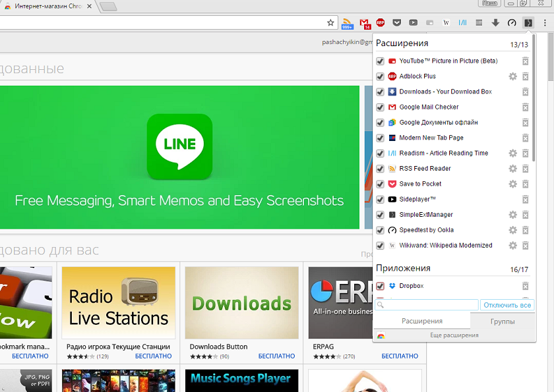Uncheck Google Mail Checker extension
The image size is (554, 392).
[380, 107]
